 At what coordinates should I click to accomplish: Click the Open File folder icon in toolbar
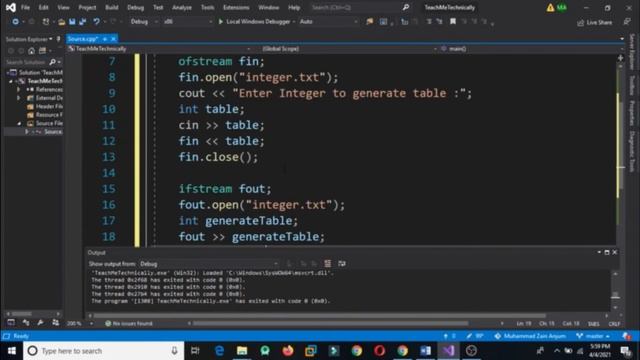61,22
